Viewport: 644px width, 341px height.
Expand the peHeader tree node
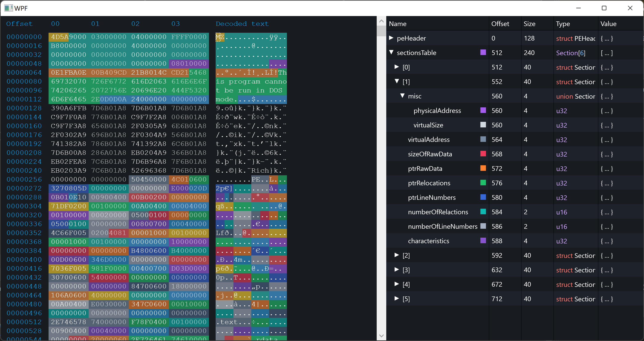coord(391,38)
